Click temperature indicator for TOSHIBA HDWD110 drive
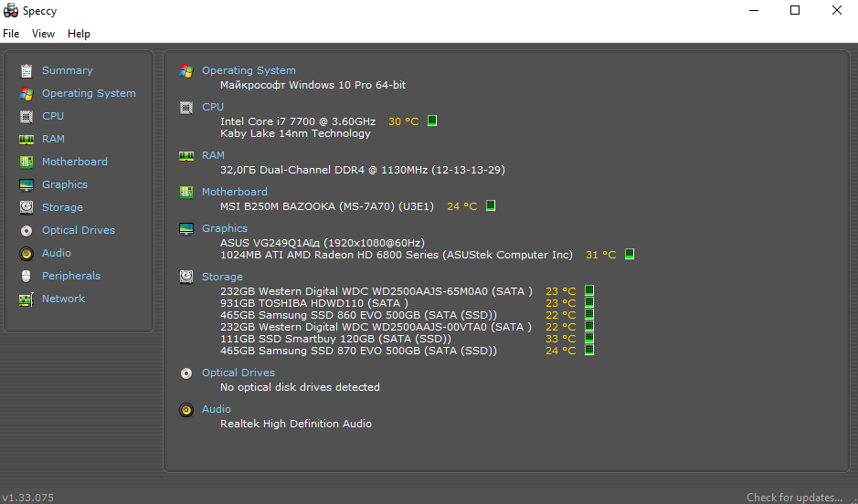 pos(589,302)
